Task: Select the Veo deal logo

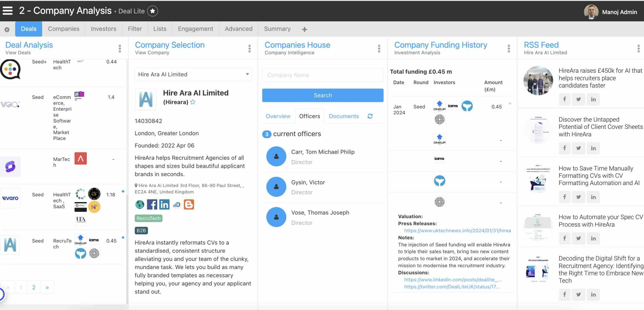Action: 10,104
